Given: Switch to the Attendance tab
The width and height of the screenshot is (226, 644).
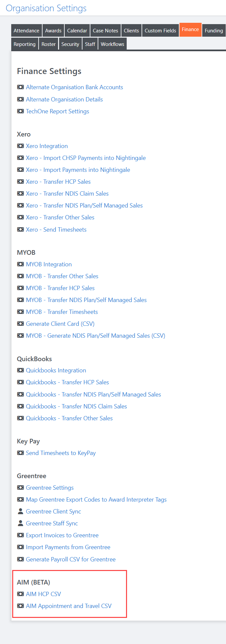Looking at the screenshot, I should [x=26, y=31].
